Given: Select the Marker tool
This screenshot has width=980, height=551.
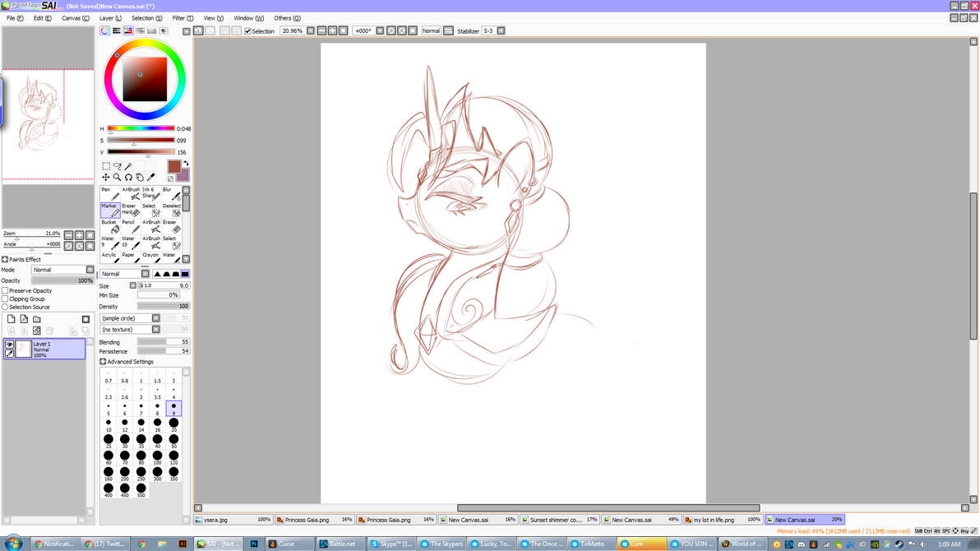Looking at the screenshot, I should click(x=110, y=210).
